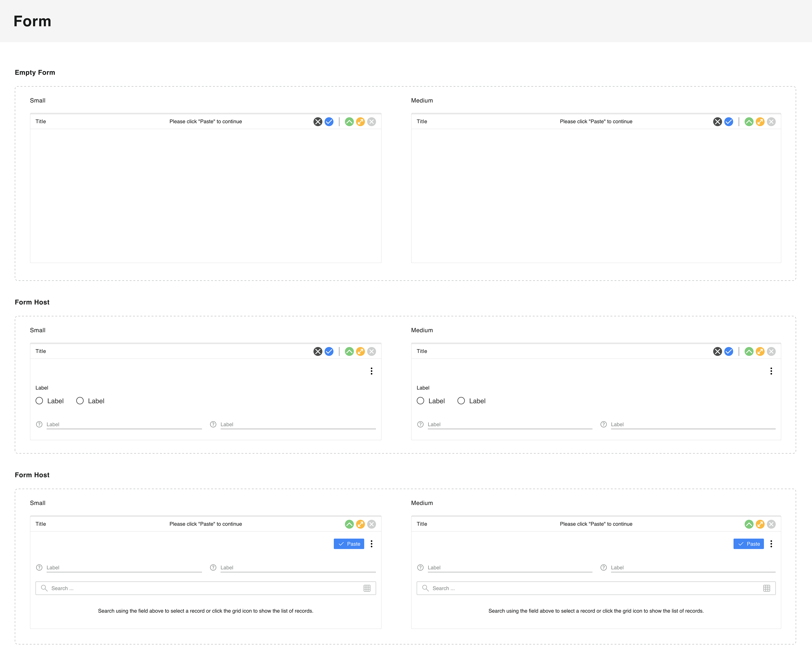Focus first Label input in radio-button Form Host Small panel
The image size is (812, 667).
124,425
